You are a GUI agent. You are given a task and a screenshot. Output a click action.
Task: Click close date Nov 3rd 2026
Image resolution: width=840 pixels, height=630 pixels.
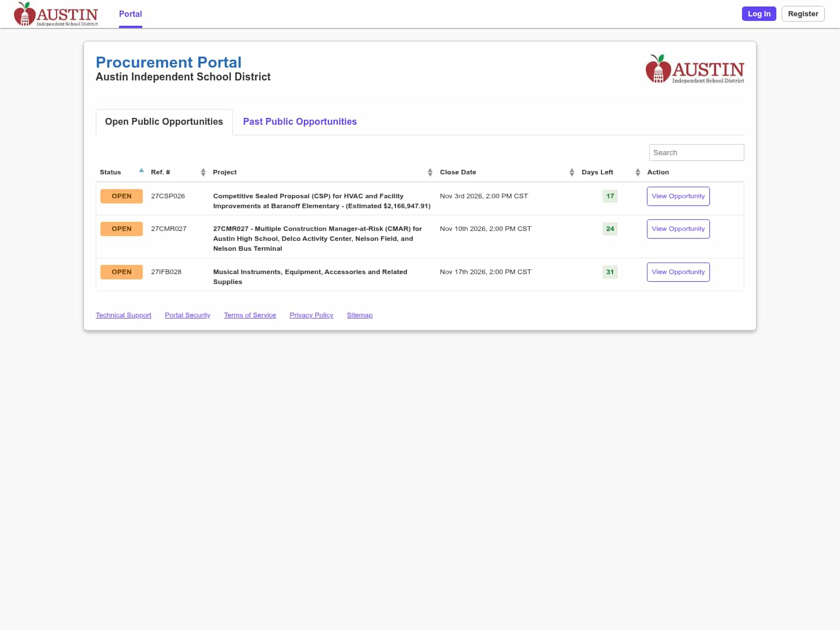(x=484, y=196)
